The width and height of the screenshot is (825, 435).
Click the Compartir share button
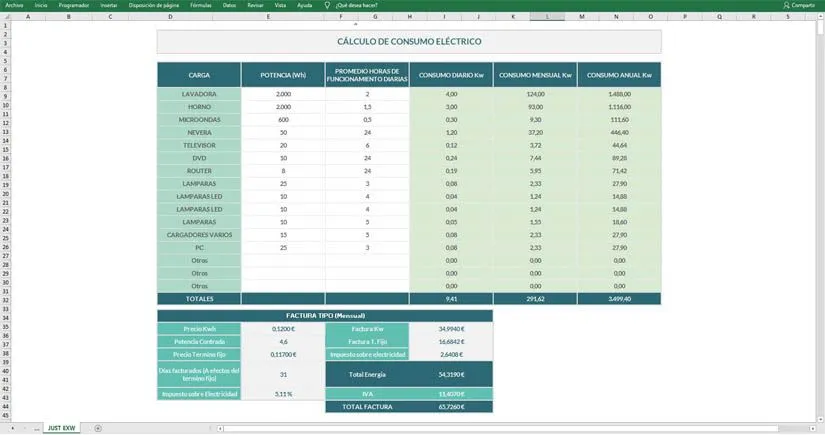tap(796, 5)
